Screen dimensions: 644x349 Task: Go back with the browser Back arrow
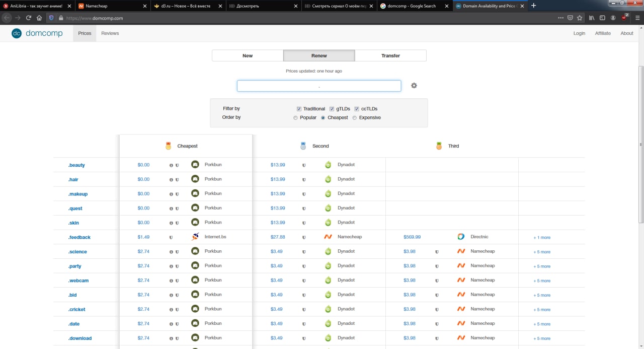coord(7,18)
